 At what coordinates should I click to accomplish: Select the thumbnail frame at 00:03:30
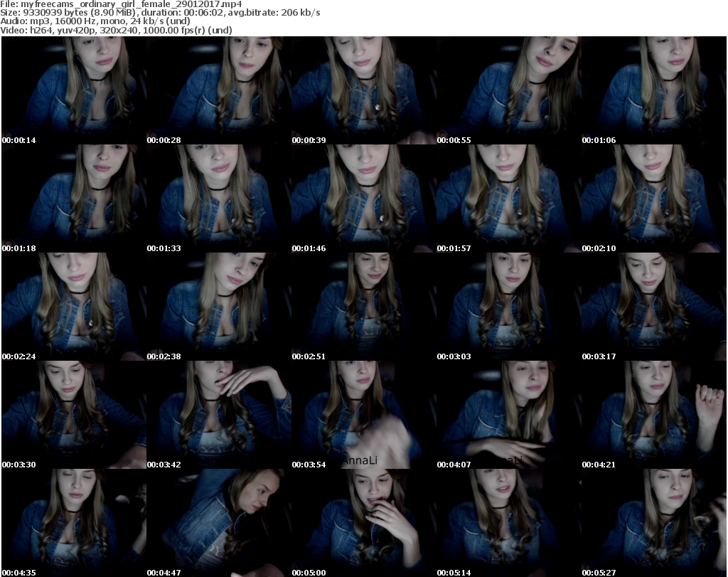(x=74, y=415)
